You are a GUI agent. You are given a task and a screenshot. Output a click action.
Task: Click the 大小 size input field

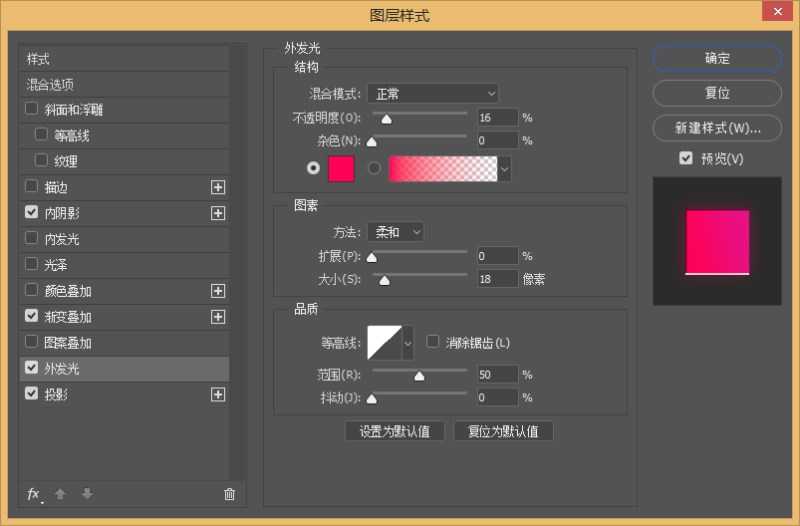click(x=497, y=280)
